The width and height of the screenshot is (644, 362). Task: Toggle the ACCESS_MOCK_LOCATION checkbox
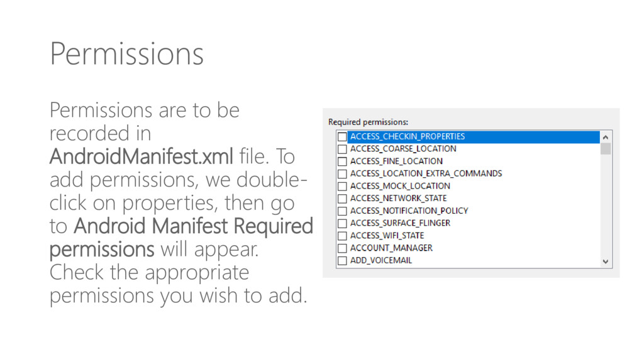click(342, 186)
